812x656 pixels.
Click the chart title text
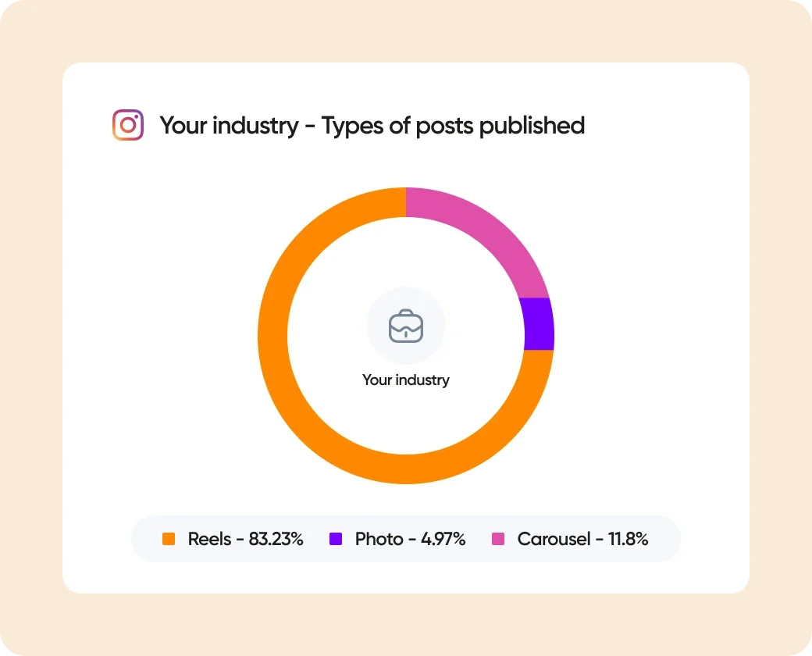pyautogui.click(x=372, y=126)
